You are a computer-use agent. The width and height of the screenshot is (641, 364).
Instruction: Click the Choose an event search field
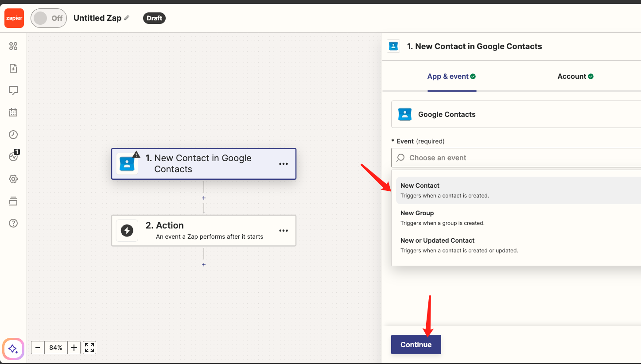point(516,158)
